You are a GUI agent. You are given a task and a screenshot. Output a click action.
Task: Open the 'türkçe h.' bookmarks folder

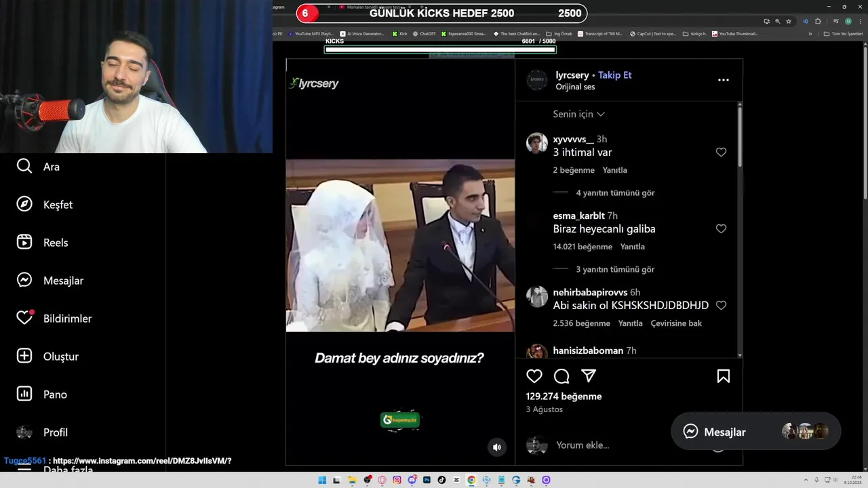pyautogui.click(x=694, y=33)
